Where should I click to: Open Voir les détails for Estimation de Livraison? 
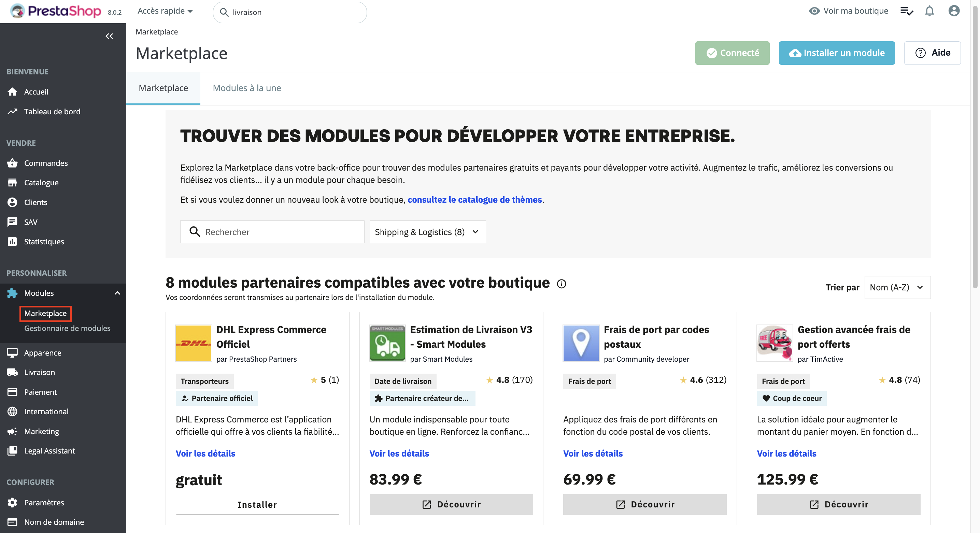click(x=399, y=453)
